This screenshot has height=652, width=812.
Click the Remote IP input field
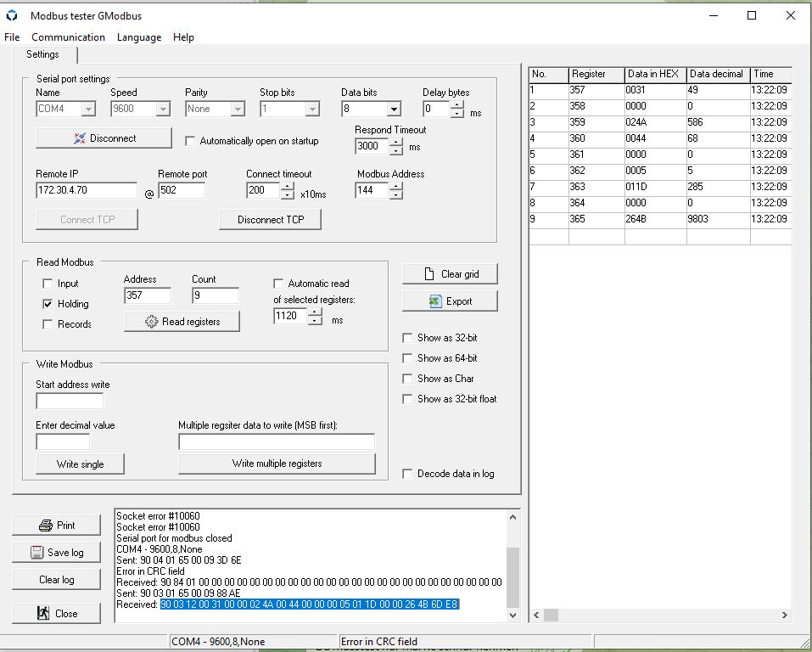87,190
